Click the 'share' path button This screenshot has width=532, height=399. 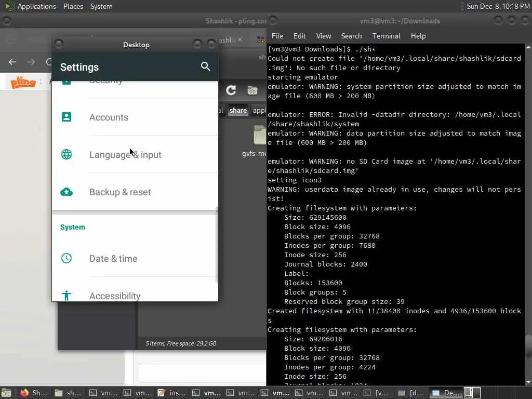pos(238,110)
